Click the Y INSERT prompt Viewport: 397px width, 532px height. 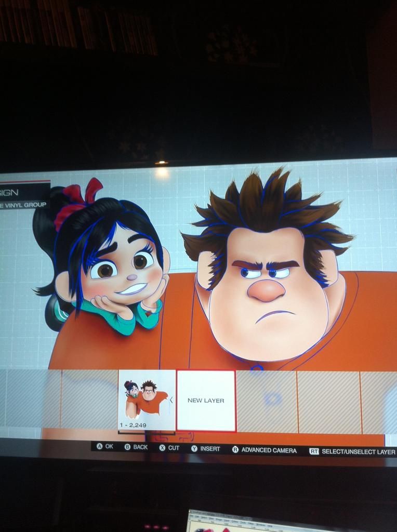pos(206,448)
